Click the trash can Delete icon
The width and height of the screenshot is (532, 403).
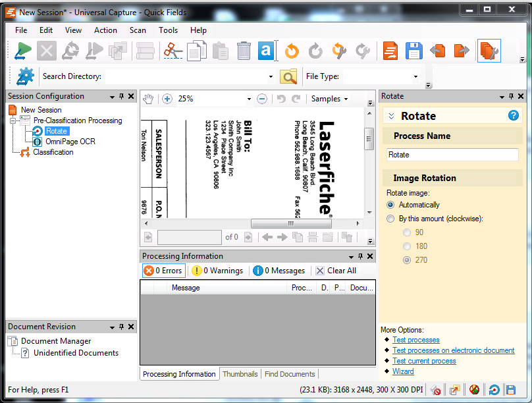pos(244,51)
